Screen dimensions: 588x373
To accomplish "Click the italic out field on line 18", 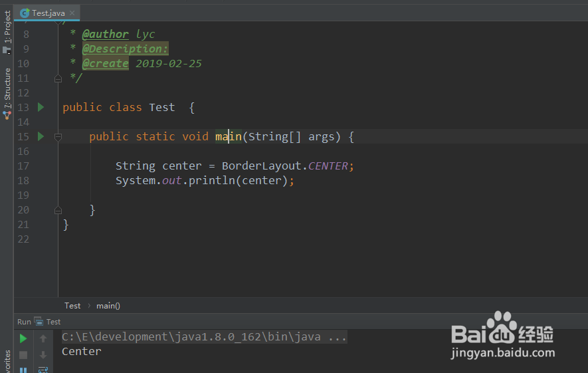I will 172,180.
